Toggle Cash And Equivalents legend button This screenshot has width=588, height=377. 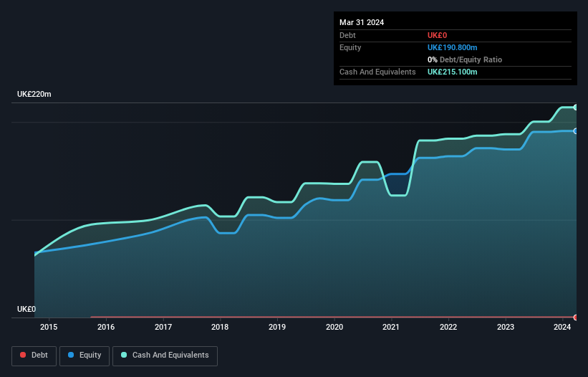point(165,355)
